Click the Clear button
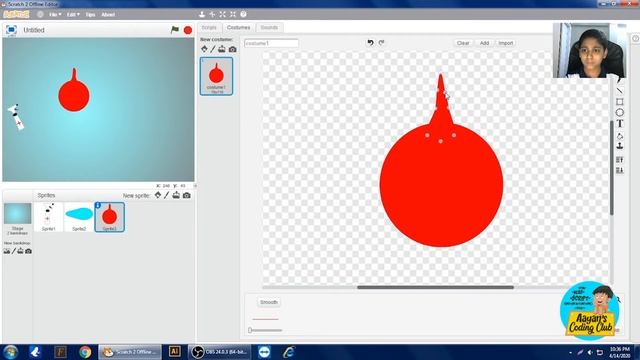Viewport: 640px width, 360px height. tap(463, 43)
